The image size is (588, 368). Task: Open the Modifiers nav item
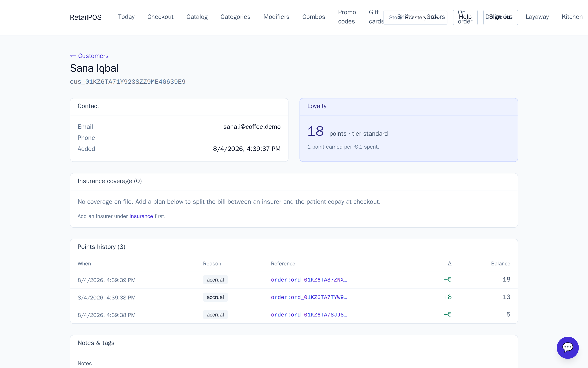point(276,17)
